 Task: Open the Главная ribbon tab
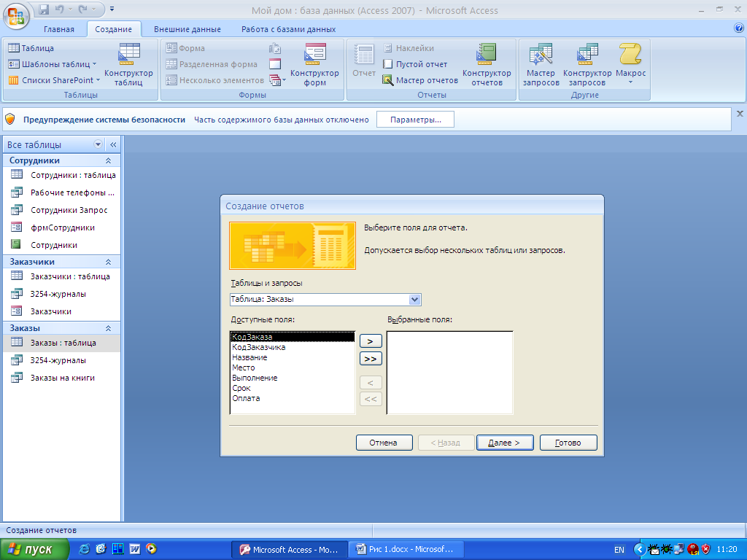tap(59, 29)
